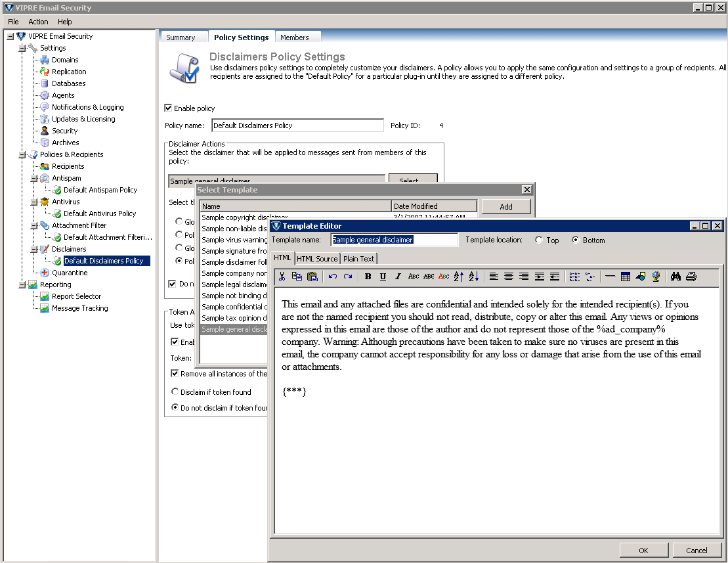Print the template with printer icon
This screenshot has height=563, width=728.
[x=691, y=277]
